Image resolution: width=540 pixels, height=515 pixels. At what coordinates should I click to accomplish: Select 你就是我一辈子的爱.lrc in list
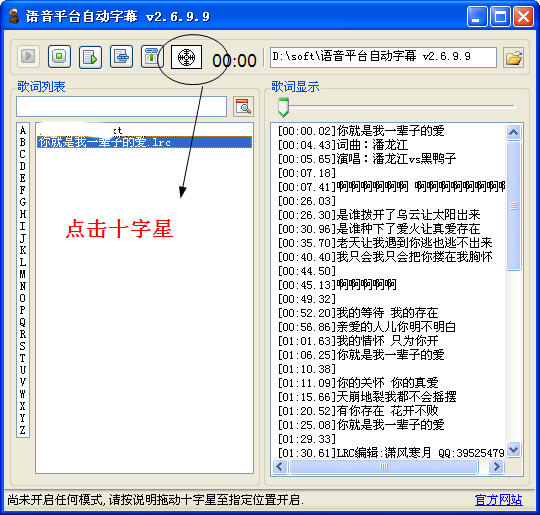144,142
